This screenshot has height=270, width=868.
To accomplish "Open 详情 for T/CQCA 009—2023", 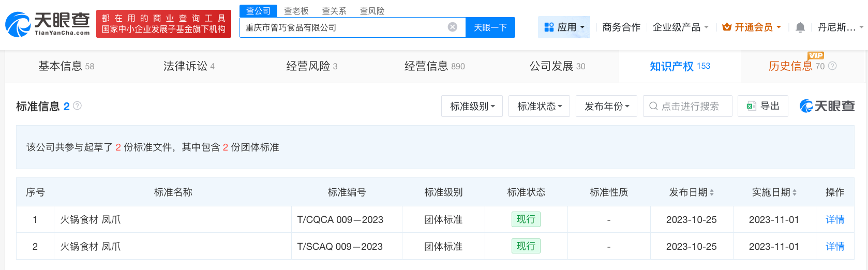I will [x=835, y=219].
